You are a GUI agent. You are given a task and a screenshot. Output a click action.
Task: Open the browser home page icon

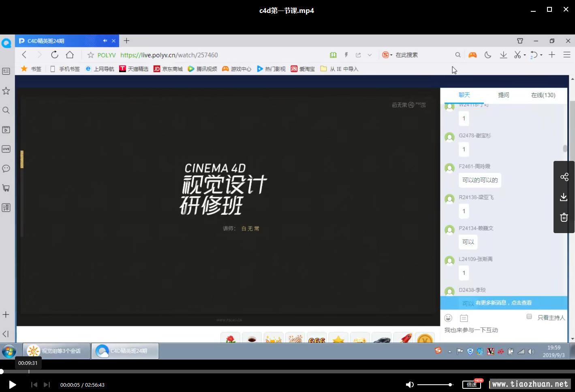coord(70,55)
